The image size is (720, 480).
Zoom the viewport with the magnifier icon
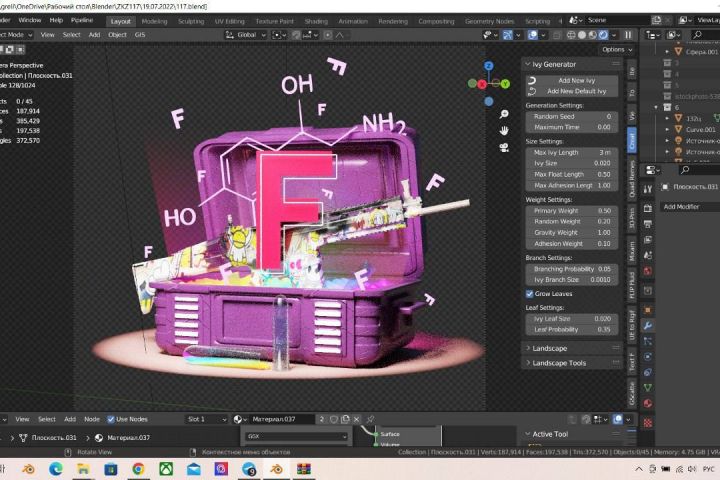point(504,114)
